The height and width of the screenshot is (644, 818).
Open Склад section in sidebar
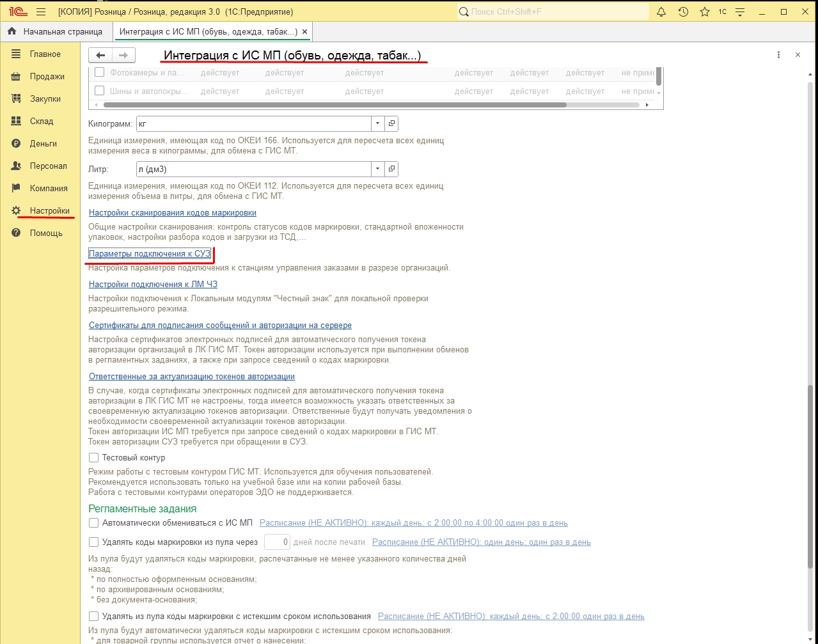pos(40,122)
